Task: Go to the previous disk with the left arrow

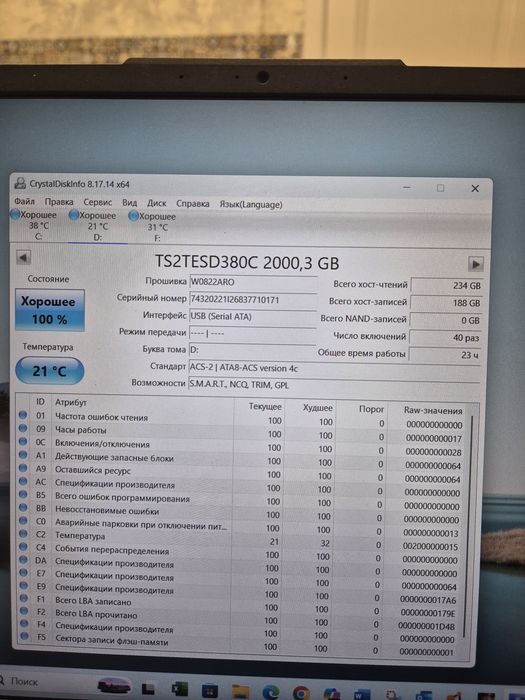Action: point(23,258)
